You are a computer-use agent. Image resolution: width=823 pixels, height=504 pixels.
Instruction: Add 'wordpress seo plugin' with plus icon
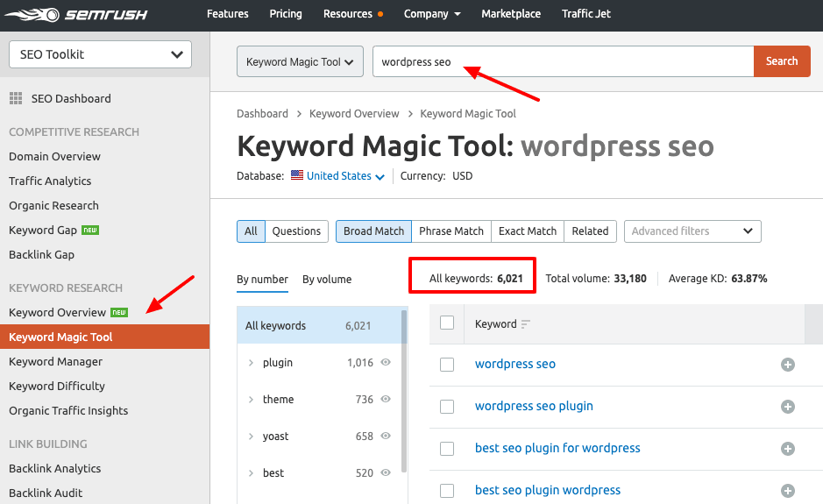coord(787,407)
